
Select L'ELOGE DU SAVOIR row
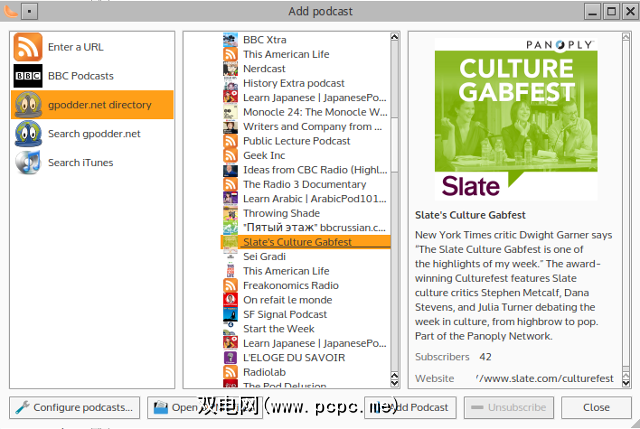coord(306,358)
